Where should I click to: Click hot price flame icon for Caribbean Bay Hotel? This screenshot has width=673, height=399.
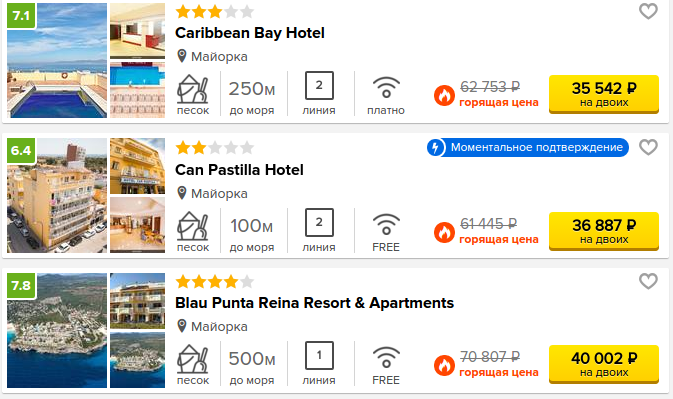(x=444, y=95)
